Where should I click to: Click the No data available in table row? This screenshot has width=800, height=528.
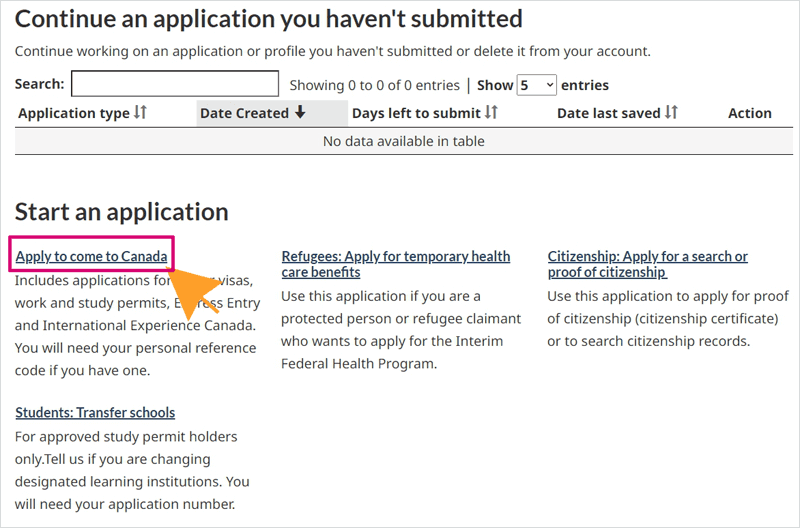tap(404, 141)
